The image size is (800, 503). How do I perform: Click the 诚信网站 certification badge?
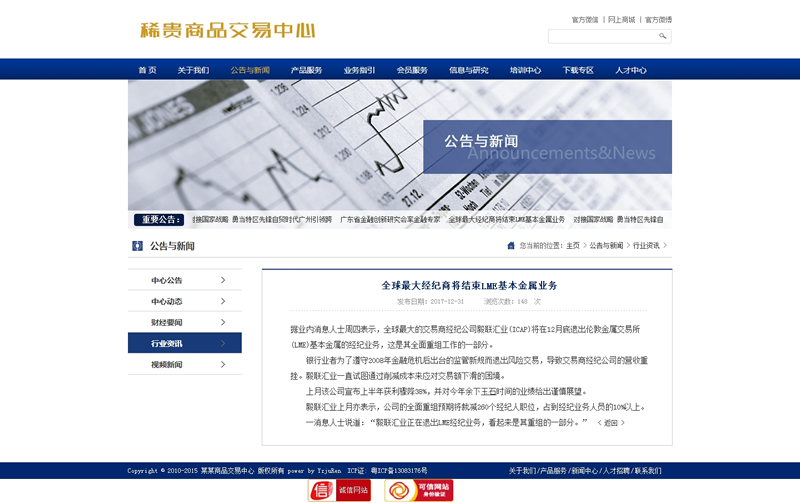pyautogui.click(x=340, y=490)
